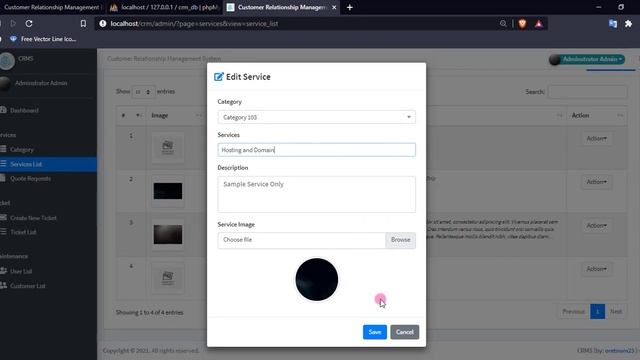Close the active Customer Relationship Management tab

(x=334, y=7)
